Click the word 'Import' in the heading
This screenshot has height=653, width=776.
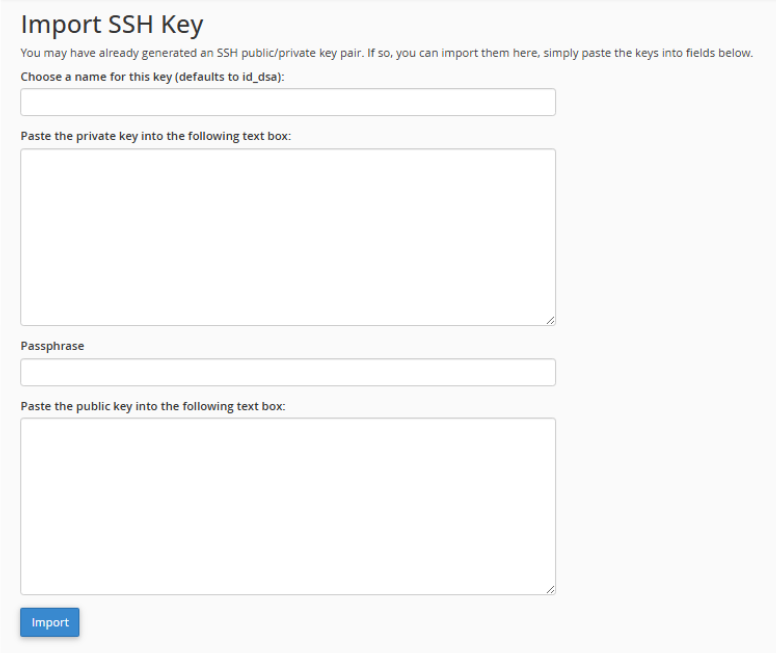click(x=58, y=25)
